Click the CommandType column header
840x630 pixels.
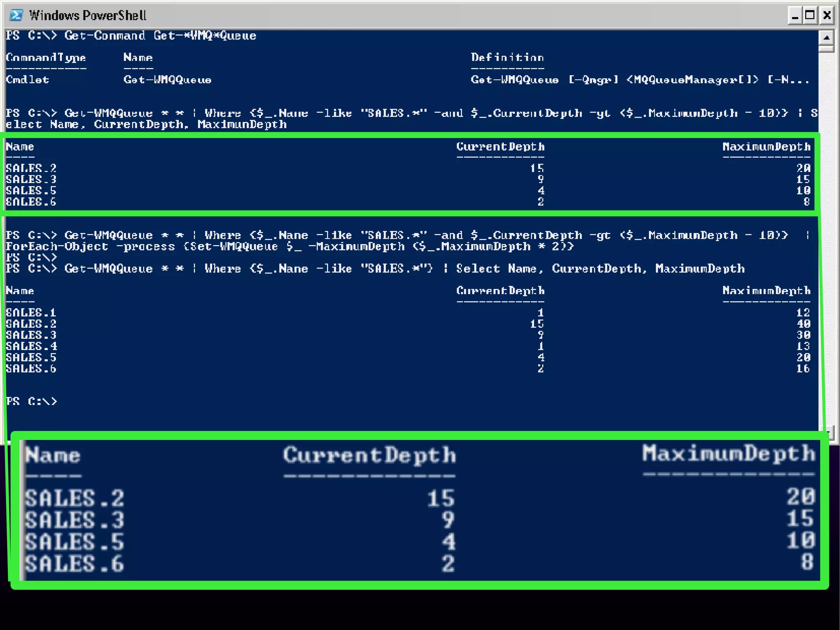click(x=46, y=57)
